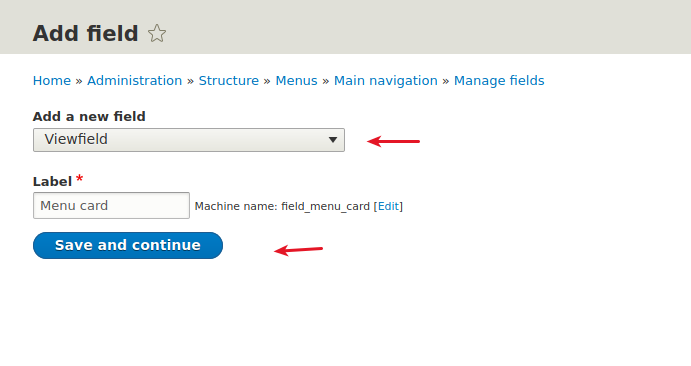Click the red required asterisk next to Label
Viewport: 691px width, 366px height.
(79, 178)
